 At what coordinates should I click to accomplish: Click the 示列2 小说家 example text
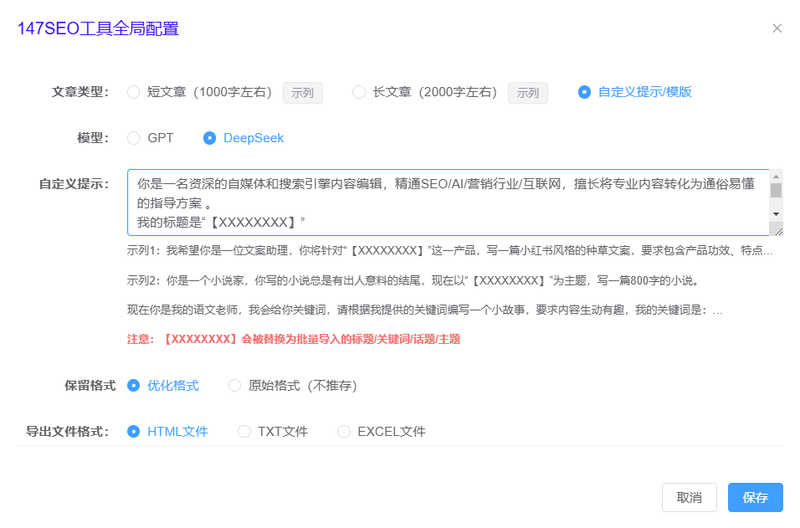point(413,281)
